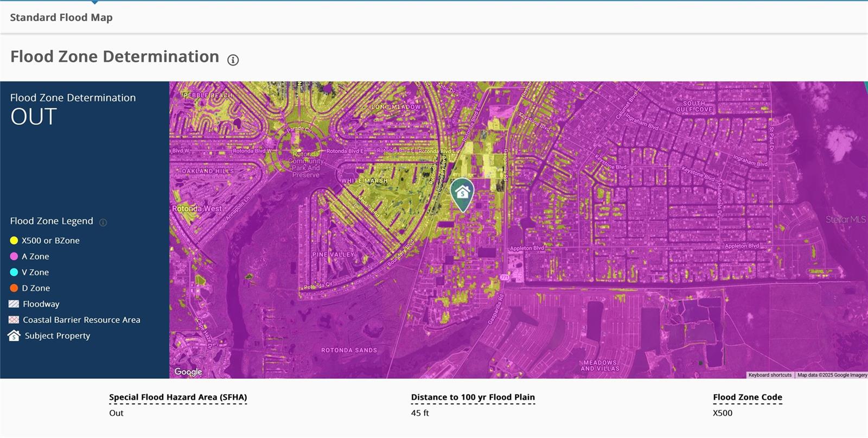Select the Standard Flood Map tab

coord(61,17)
